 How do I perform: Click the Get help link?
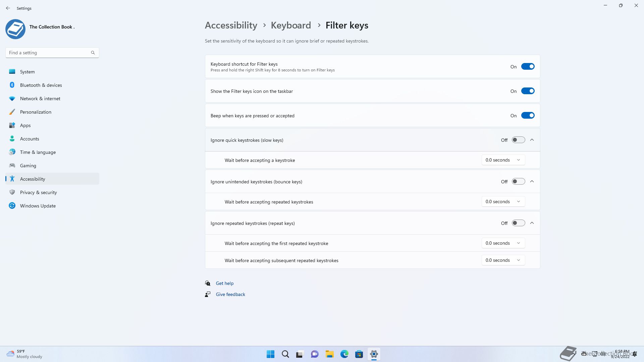[224, 283]
